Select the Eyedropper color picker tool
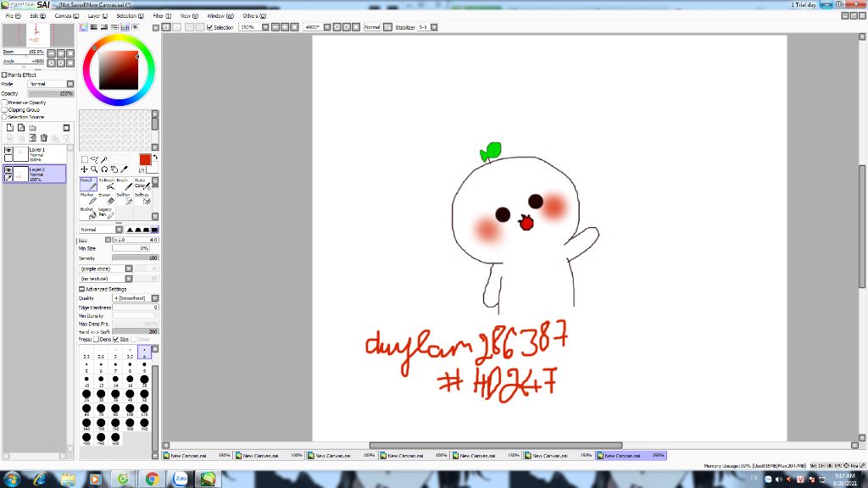This screenshot has height=488, width=868. click(x=125, y=169)
